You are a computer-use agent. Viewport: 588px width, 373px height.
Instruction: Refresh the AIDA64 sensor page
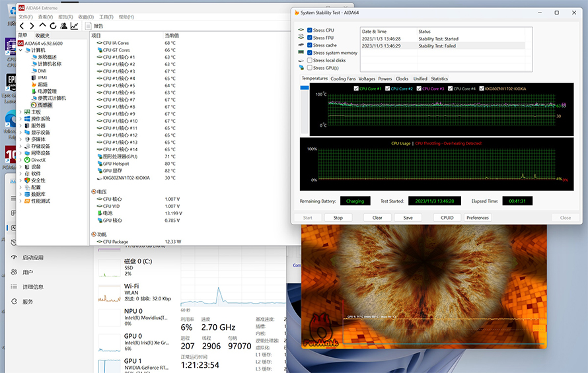coord(53,26)
